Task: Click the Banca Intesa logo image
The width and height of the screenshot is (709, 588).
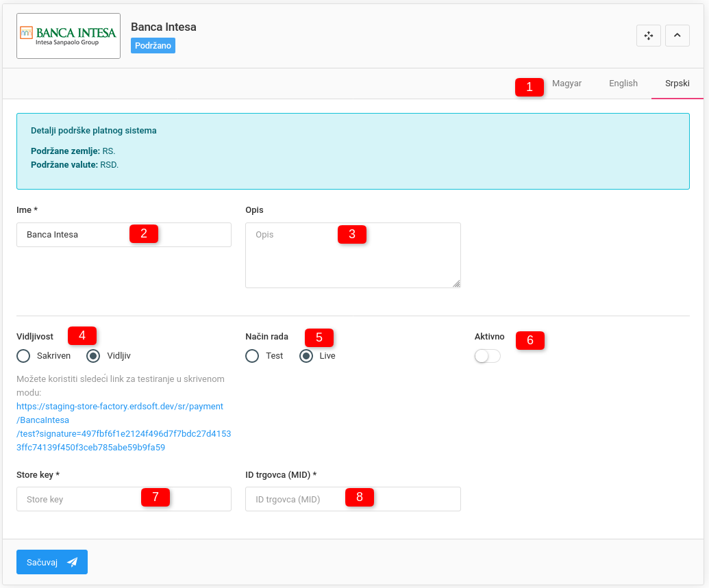Action: 69,36
